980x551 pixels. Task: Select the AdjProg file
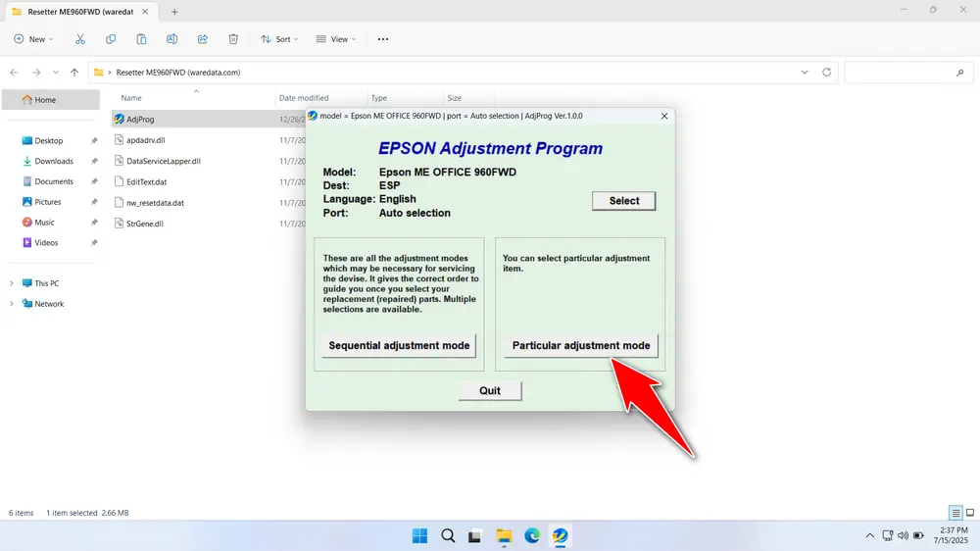pos(140,119)
